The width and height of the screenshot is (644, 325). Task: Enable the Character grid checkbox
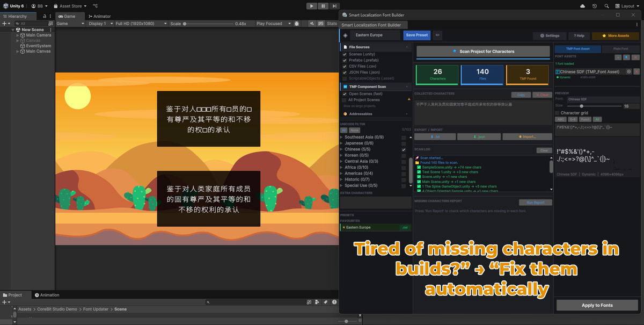click(x=557, y=113)
